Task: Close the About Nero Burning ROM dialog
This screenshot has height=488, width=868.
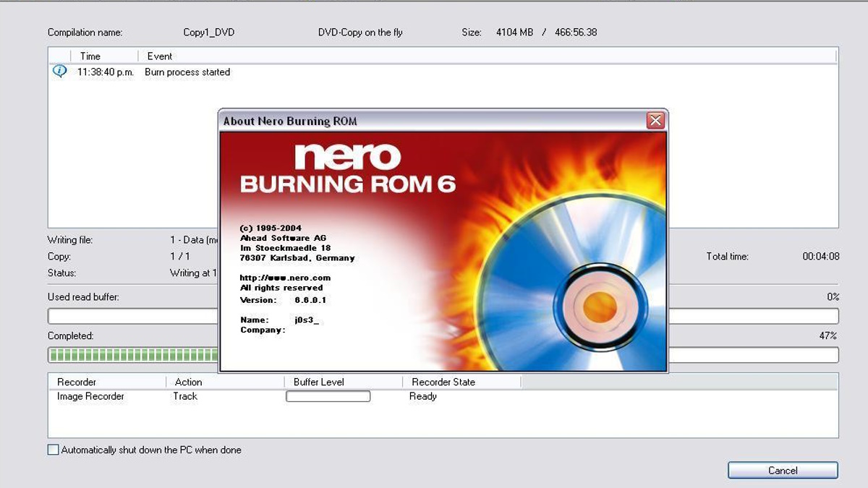Action: (655, 121)
